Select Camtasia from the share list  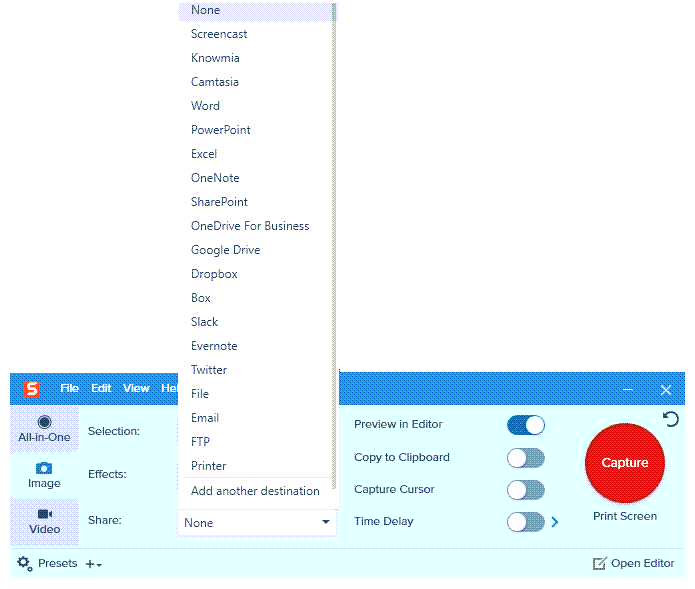[x=255, y=82]
